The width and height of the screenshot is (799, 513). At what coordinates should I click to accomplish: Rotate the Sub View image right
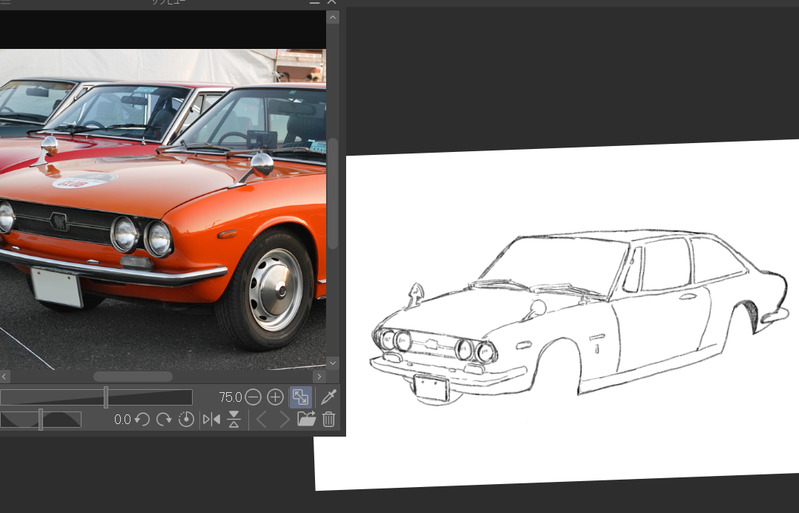(x=164, y=419)
